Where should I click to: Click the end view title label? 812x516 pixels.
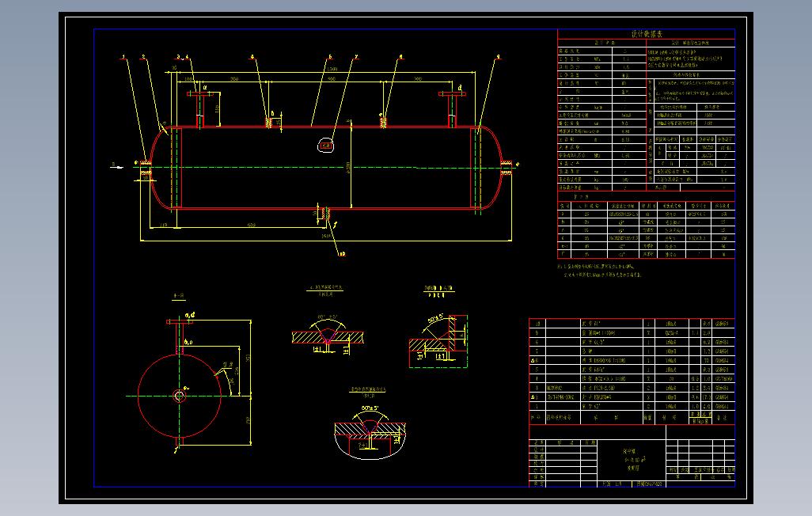179,296
